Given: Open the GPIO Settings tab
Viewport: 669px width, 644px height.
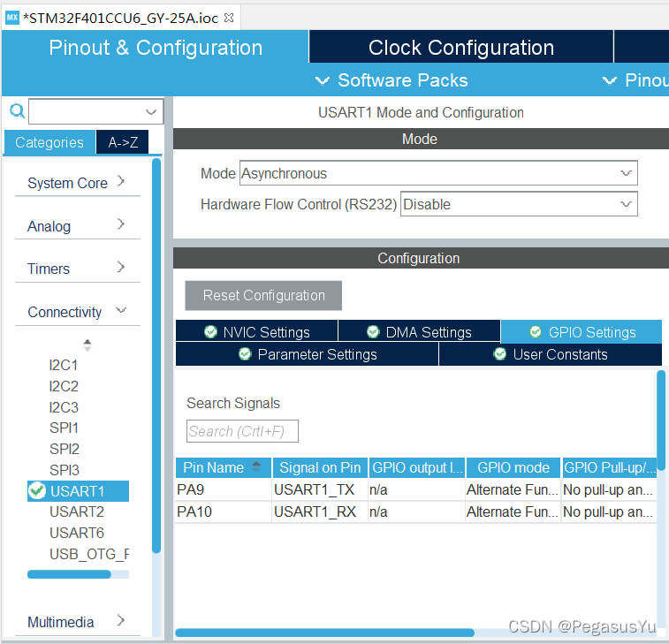Looking at the screenshot, I should coord(582,332).
